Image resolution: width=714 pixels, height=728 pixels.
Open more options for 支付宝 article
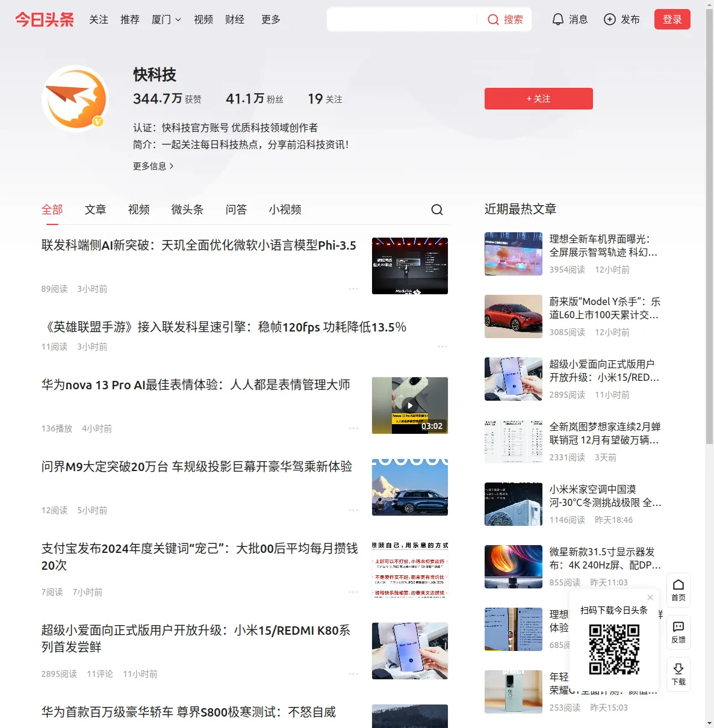(x=353, y=592)
